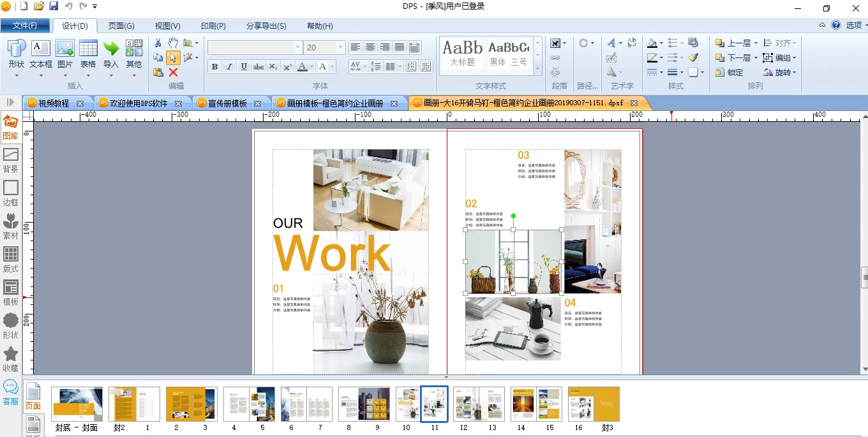This screenshot has width=868, height=437.
Task: Open 素材 materials panel in sidebar
Action: tap(10, 226)
